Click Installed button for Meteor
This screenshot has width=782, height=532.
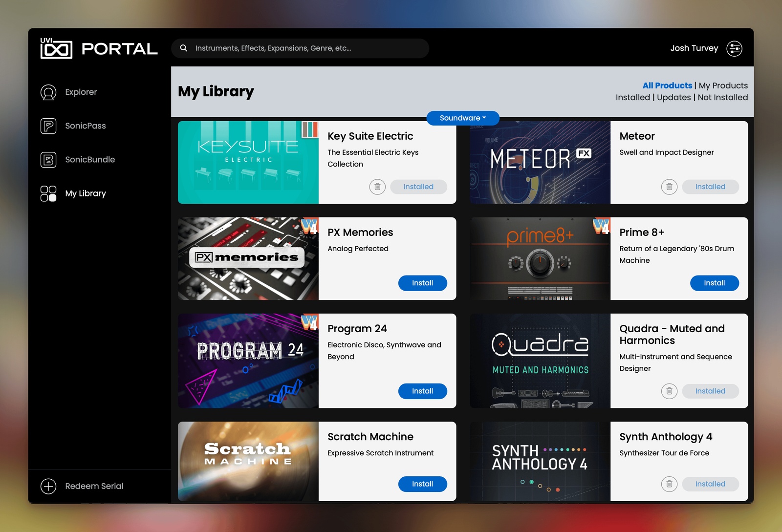click(710, 187)
